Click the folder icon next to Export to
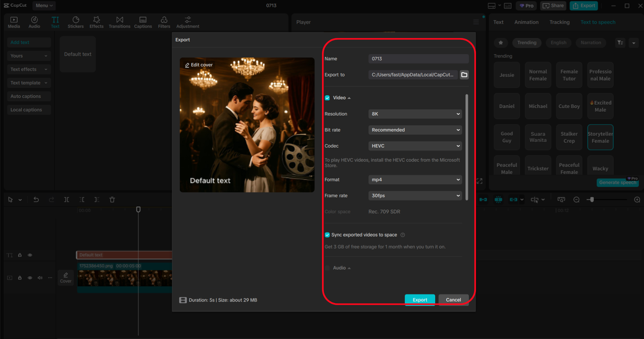The image size is (644, 339). (464, 74)
